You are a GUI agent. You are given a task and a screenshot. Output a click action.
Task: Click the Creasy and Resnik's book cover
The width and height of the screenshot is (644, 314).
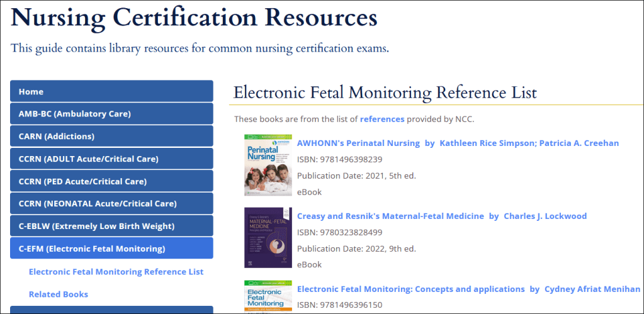coord(268,238)
